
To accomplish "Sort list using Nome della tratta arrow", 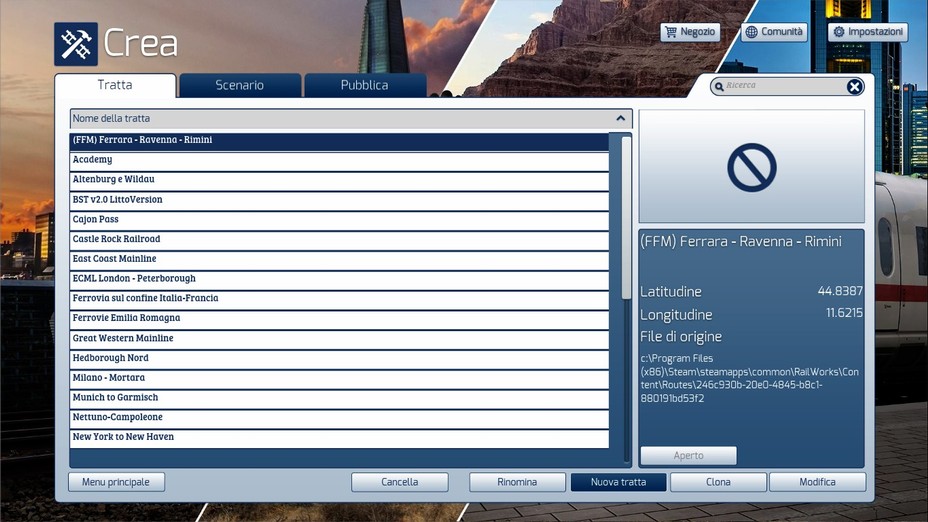I will (x=620, y=118).
